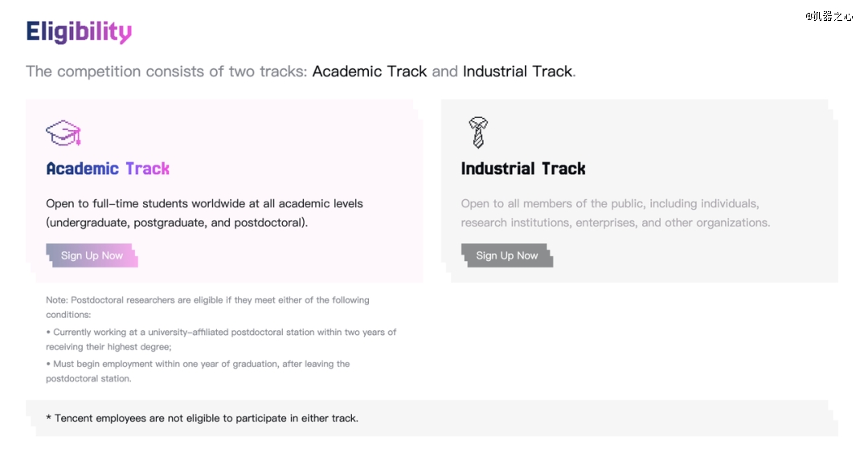Click the "Note: Postdoctoral researchers are eligible" line

click(207, 300)
